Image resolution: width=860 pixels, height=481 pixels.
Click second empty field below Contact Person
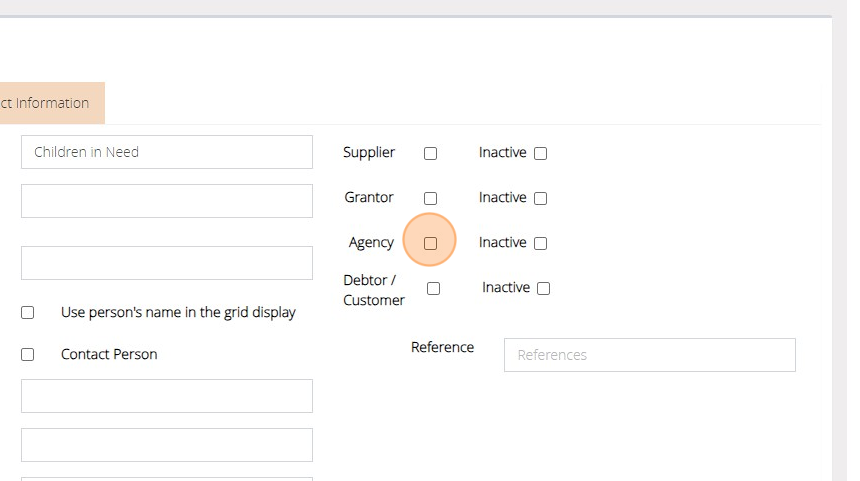(166, 445)
